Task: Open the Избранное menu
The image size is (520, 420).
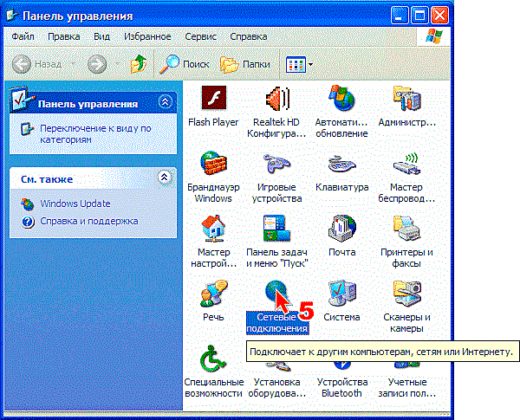Action: (147, 36)
